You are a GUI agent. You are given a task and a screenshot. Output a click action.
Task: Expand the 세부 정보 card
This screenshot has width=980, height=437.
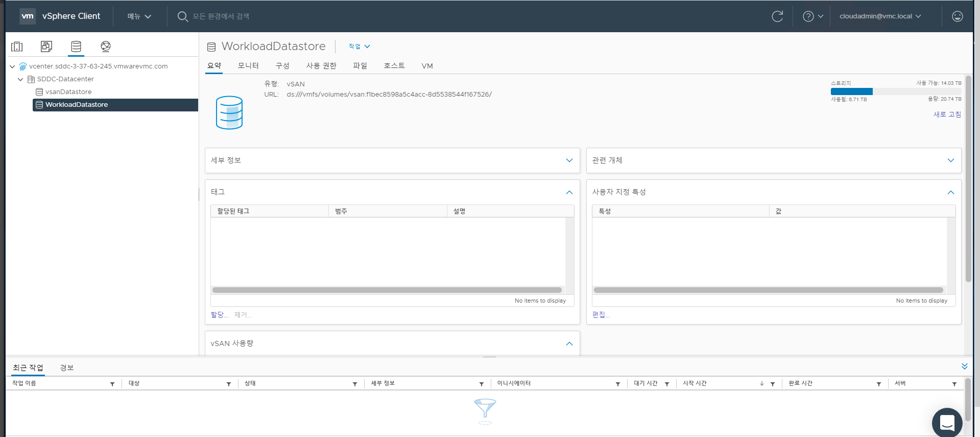pos(569,160)
